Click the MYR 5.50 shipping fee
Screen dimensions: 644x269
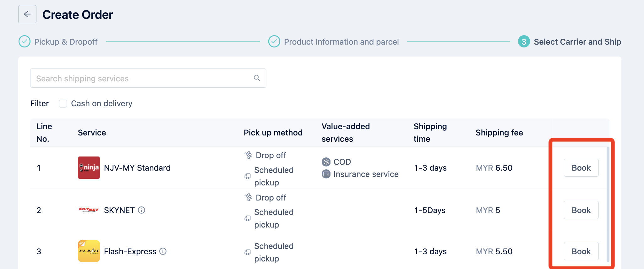pos(494,251)
